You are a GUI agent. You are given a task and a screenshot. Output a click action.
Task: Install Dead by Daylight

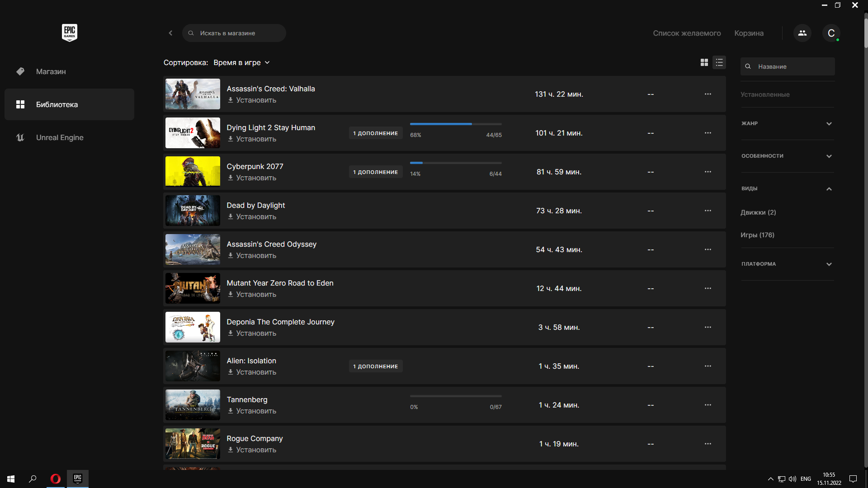click(252, 217)
